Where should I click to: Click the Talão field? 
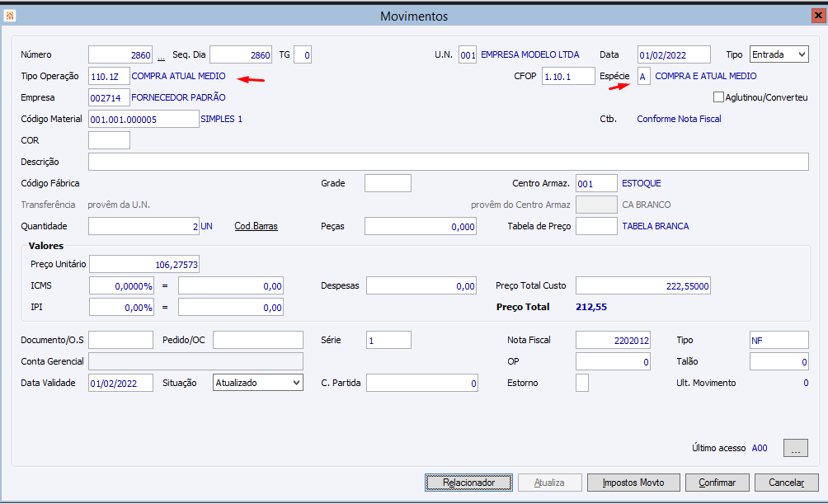tap(779, 361)
